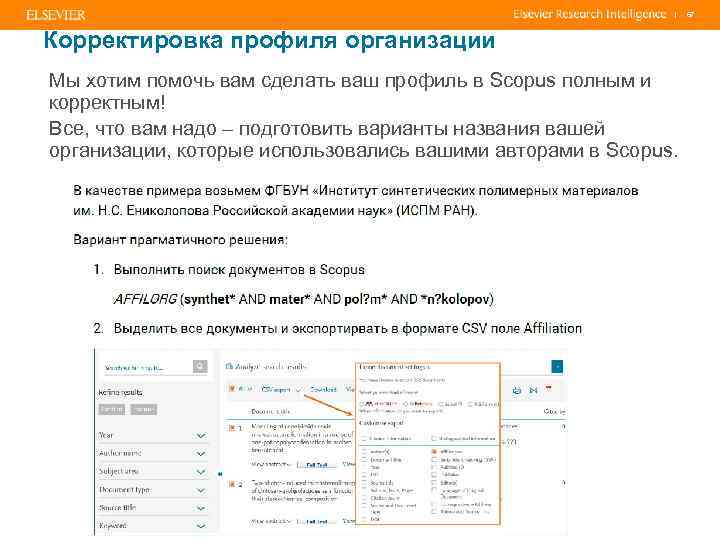The width and height of the screenshot is (720, 540).
Task: Click the ELSEVIER logo in the orange header
Action: [x=56, y=15]
